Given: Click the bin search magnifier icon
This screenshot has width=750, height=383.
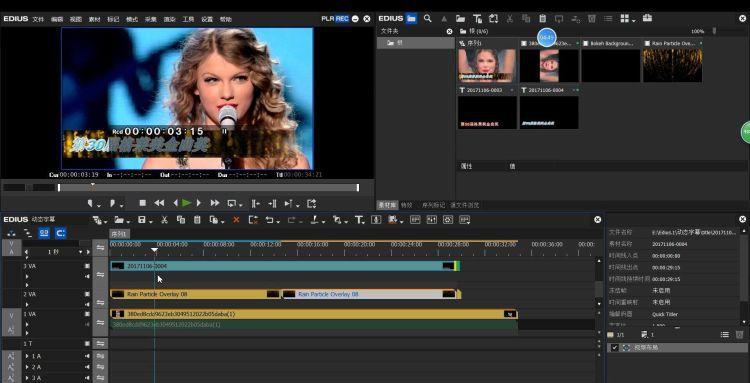Looking at the screenshot, I should pos(428,19).
